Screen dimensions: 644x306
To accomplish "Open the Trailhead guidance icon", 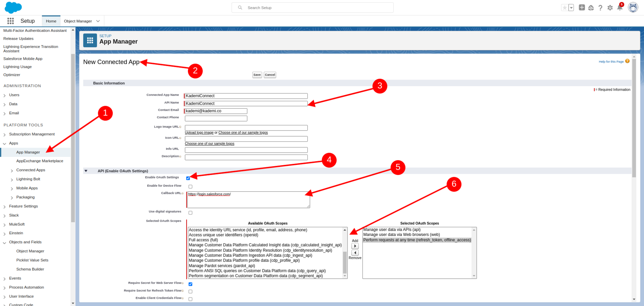I will point(591,8).
